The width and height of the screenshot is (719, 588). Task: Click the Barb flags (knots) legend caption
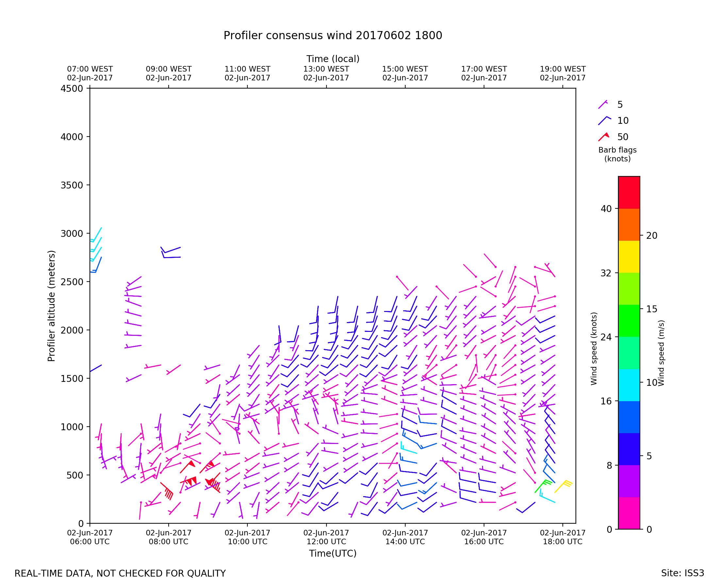[617, 155]
